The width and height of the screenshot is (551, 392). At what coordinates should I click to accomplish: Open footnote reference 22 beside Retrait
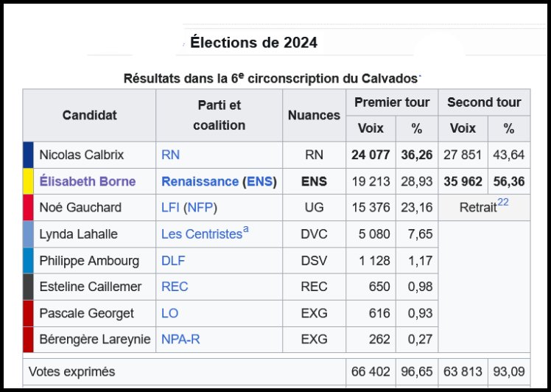[503, 203]
